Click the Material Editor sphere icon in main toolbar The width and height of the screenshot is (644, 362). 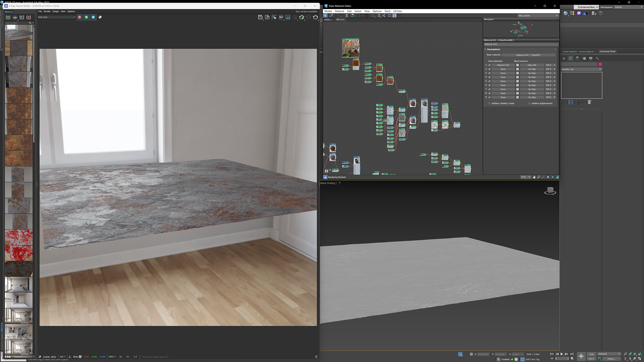tap(566, 13)
